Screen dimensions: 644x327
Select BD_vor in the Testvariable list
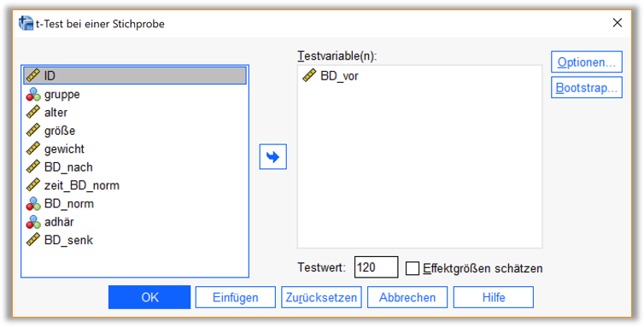point(419,76)
